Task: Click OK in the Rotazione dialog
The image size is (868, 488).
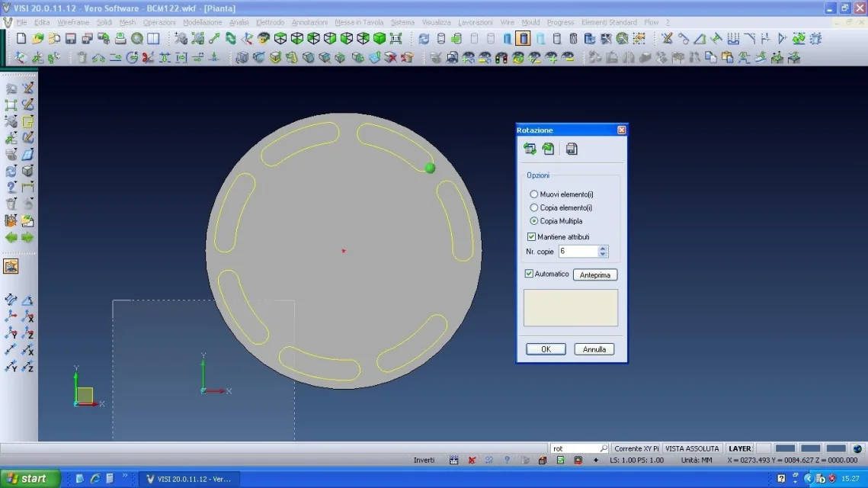Action: [x=546, y=349]
